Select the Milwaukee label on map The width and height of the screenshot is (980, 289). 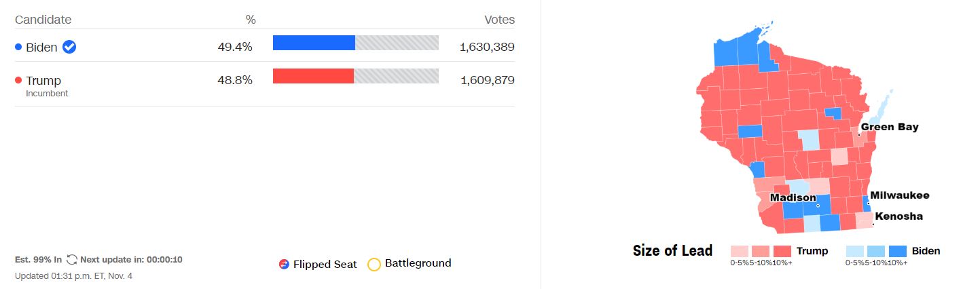coord(899,195)
